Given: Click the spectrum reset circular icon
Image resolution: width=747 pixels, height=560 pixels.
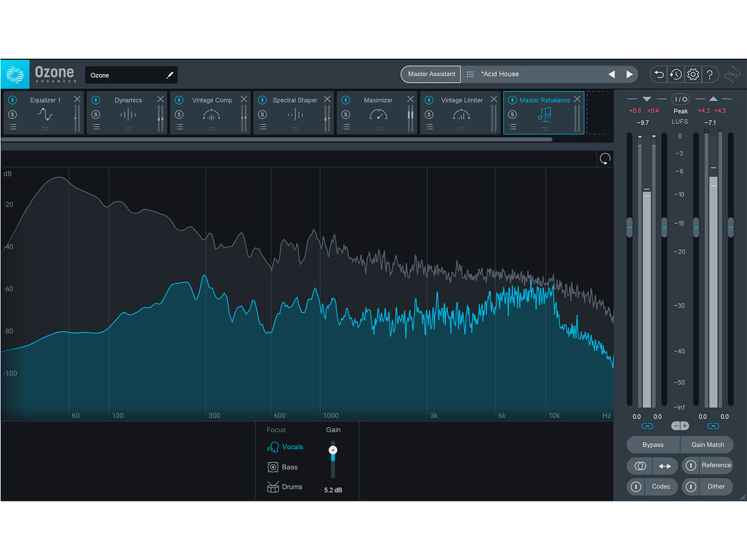Looking at the screenshot, I should coord(605,158).
